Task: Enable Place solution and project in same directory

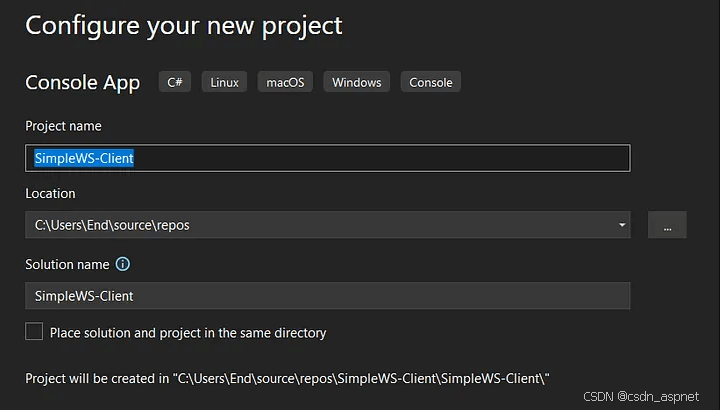Action: [34, 331]
